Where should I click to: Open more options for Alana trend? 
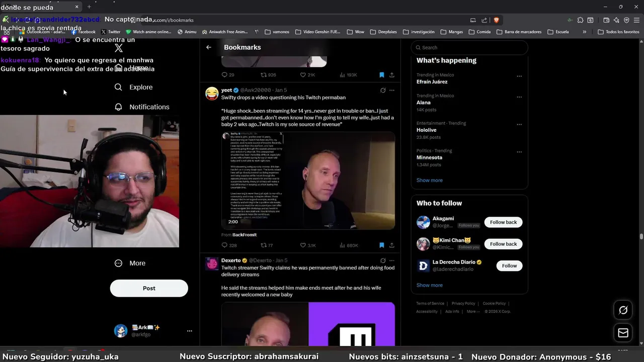point(519,97)
